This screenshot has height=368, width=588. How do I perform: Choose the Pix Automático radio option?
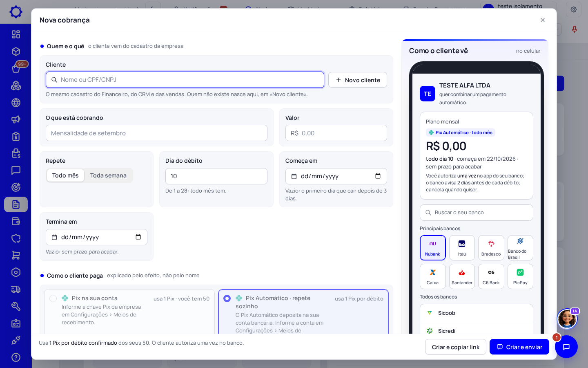click(x=227, y=298)
